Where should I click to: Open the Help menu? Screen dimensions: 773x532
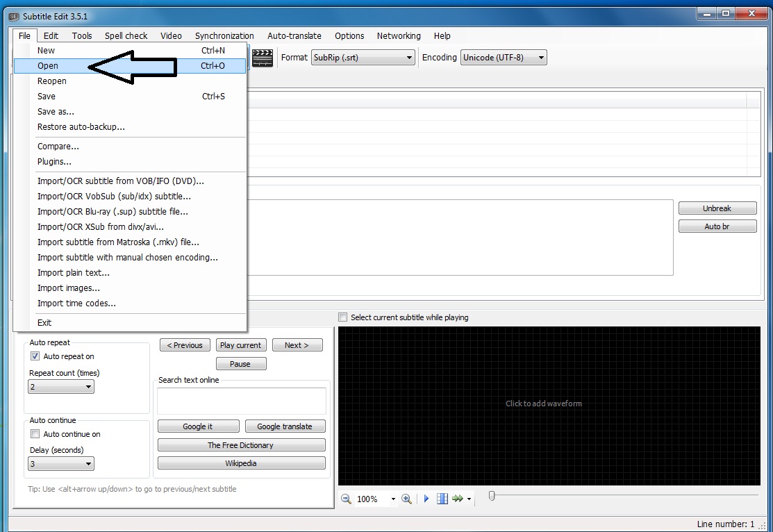(442, 35)
